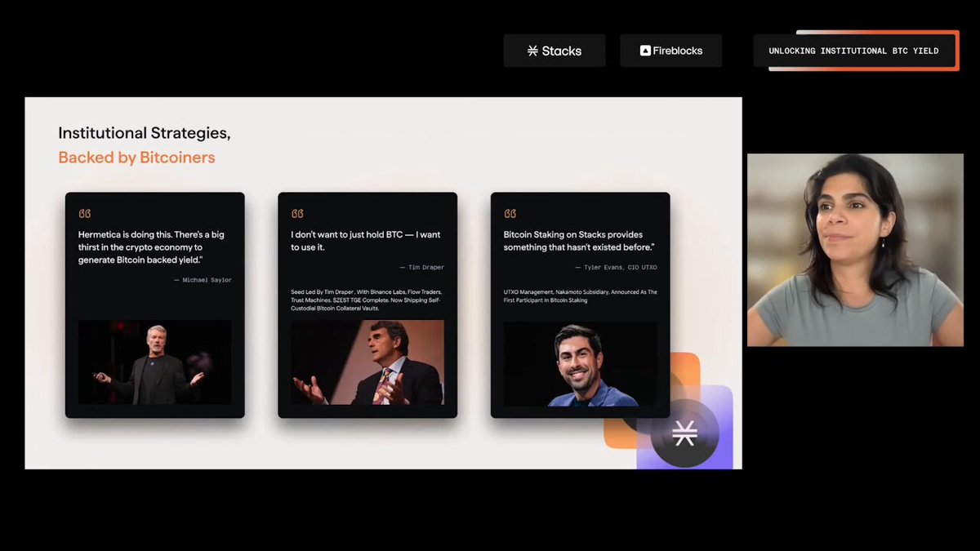
Task: Click the '— Michael Saylor' attribution
Action: click(x=203, y=280)
